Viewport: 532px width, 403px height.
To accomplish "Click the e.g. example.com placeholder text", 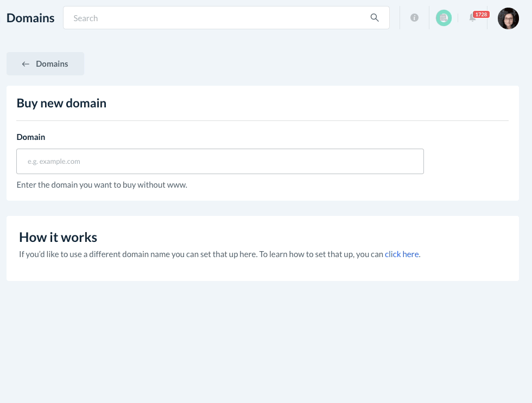I will (54, 162).
